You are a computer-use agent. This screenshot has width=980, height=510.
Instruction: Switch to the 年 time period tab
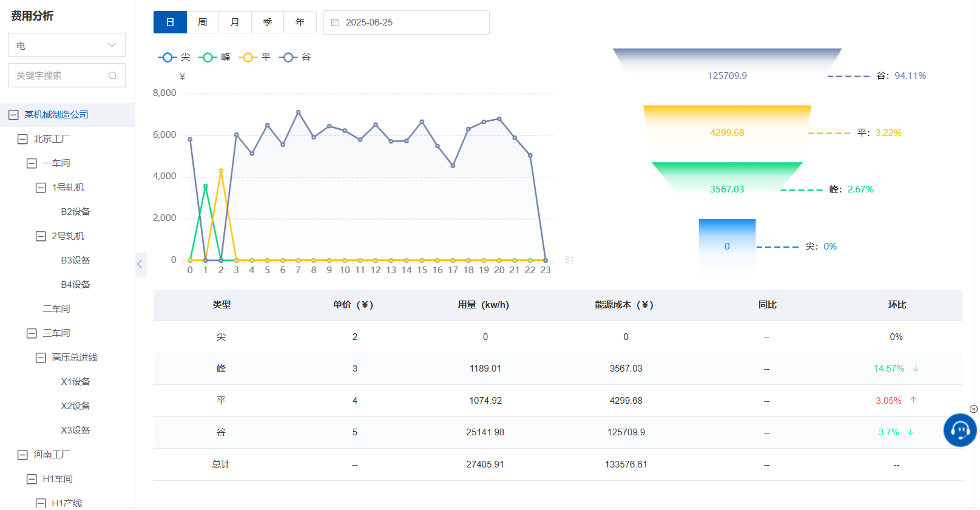pyautogui.click(x=300, y=22)
